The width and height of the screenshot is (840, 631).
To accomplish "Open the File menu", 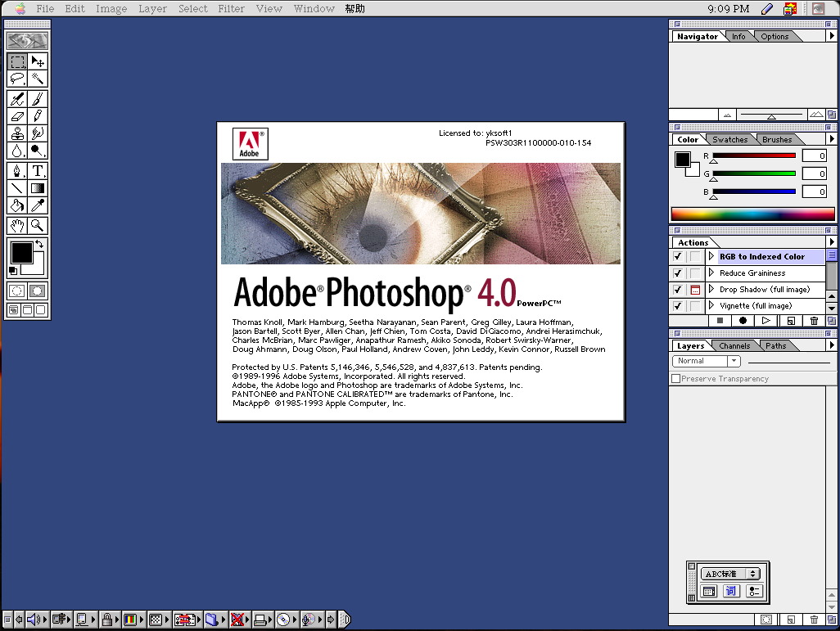I will (45, 8).
